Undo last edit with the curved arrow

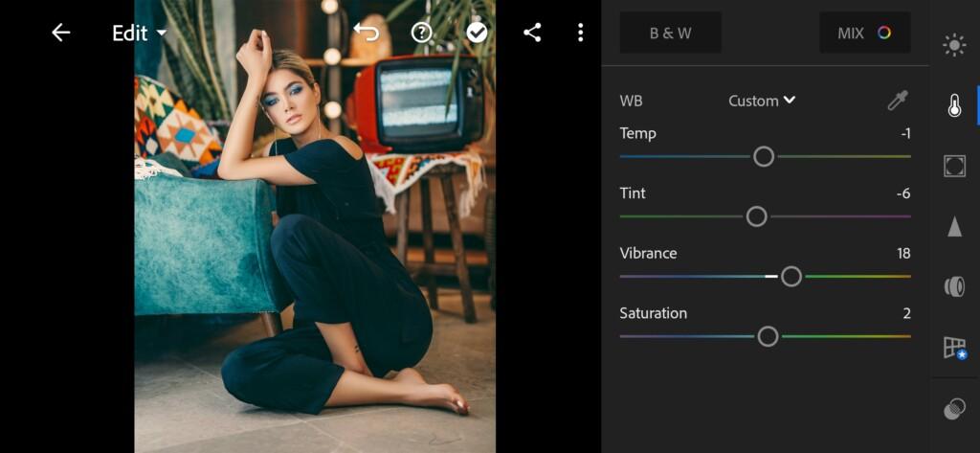tap(367, 33)
